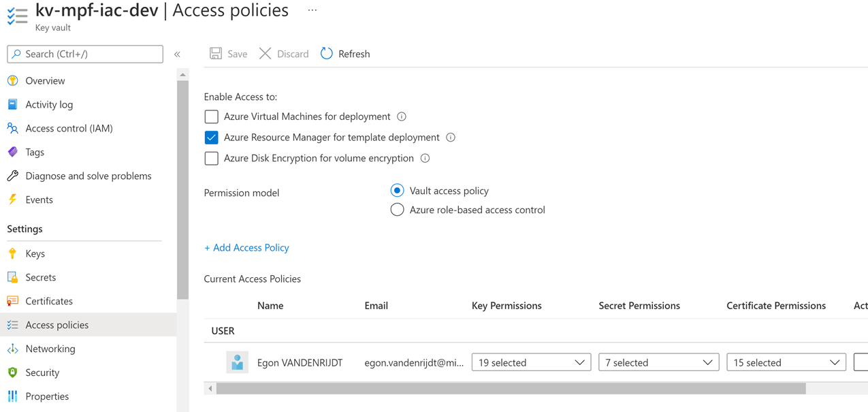The height and width of the screenshot is (412, 868).
Task: Expand the Key Permissions dropdown
Action: click(531, 363)
